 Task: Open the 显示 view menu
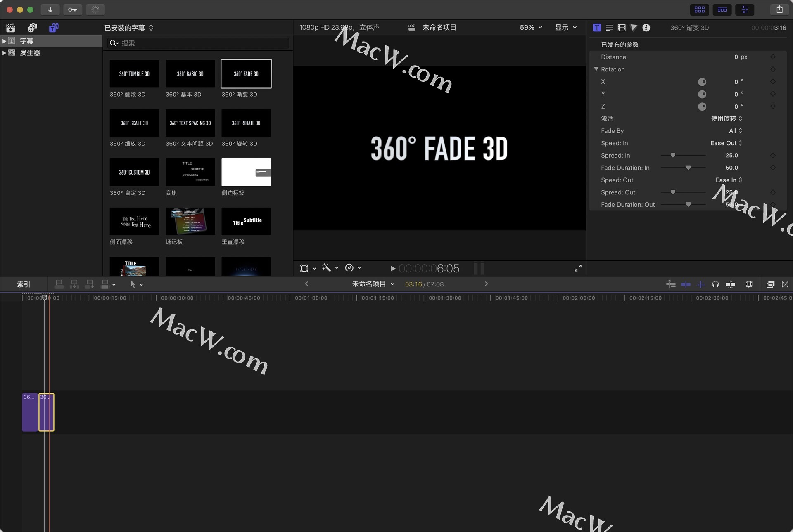click(x=565, y=28)
